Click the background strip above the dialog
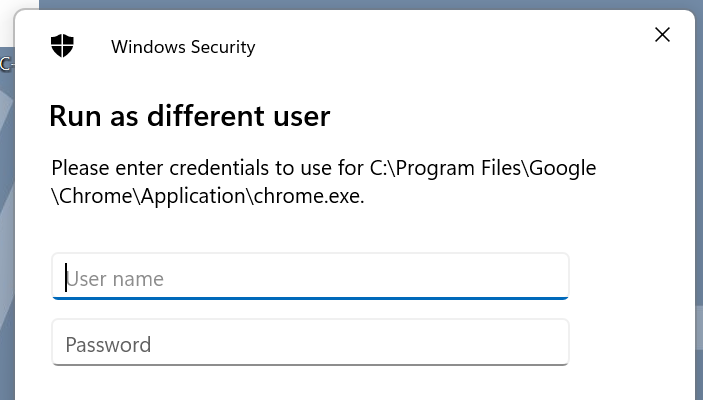Screen dimensions: 703x400 pyautogui.click(x=359, y=4)
